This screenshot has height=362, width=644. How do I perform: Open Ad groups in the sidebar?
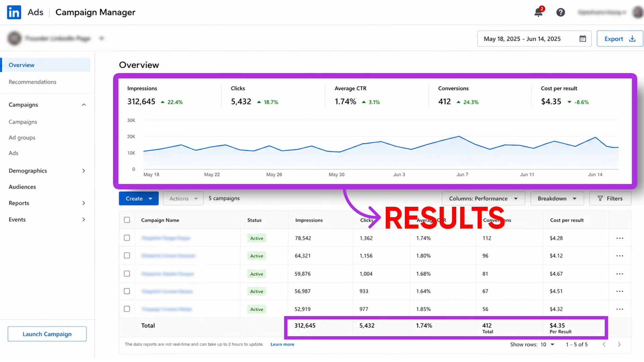(22, 137)
